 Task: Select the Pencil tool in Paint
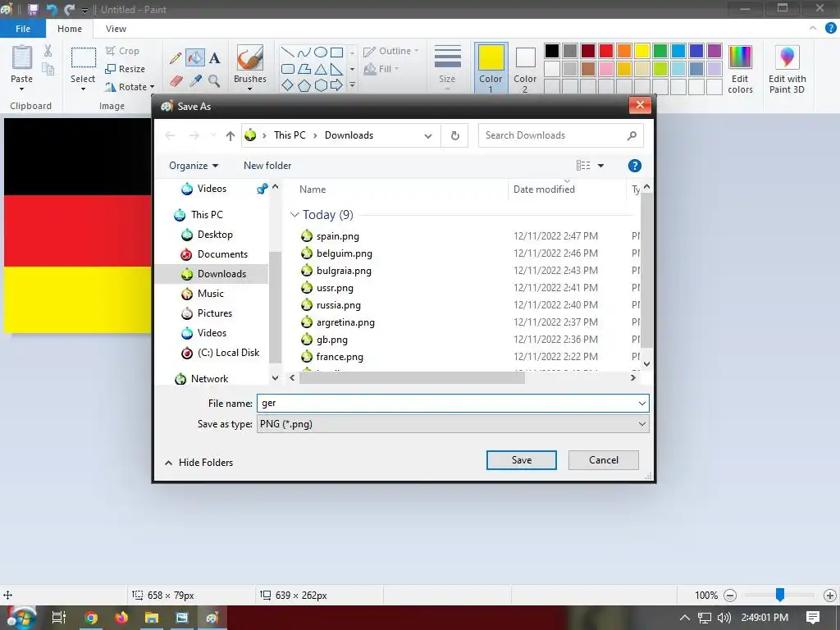[176, 58]
